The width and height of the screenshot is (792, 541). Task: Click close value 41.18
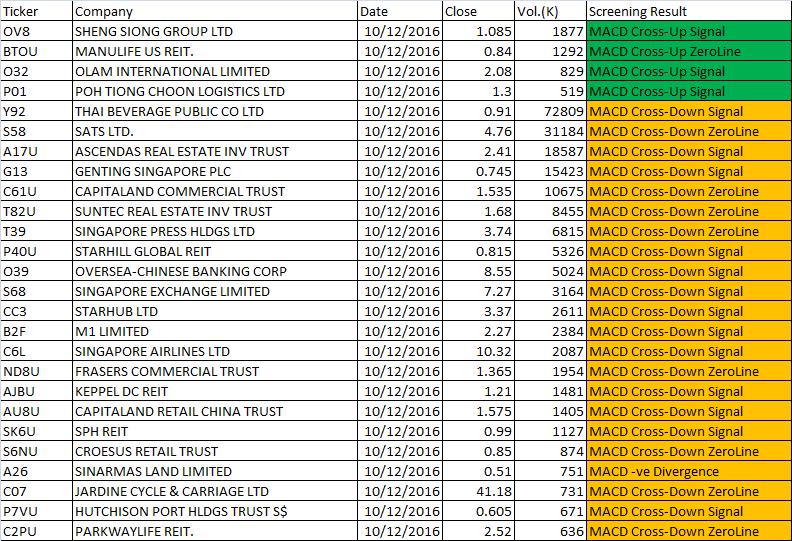478,491
